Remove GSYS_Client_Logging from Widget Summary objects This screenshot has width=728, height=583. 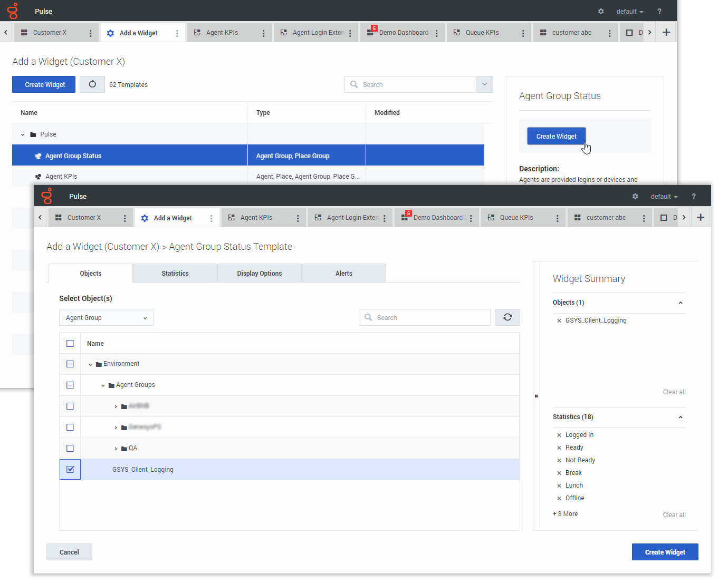(559, 320)
